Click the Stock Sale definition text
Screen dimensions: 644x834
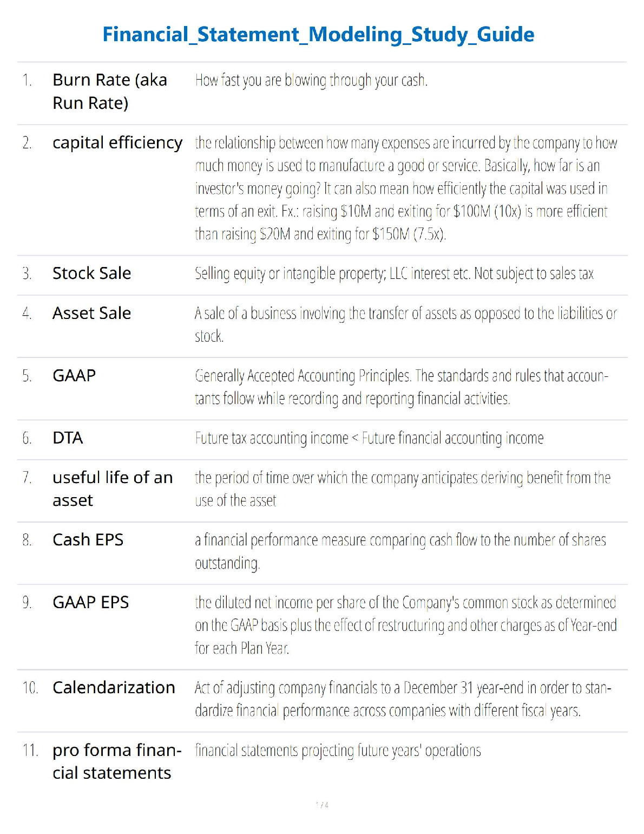point(394,273)
